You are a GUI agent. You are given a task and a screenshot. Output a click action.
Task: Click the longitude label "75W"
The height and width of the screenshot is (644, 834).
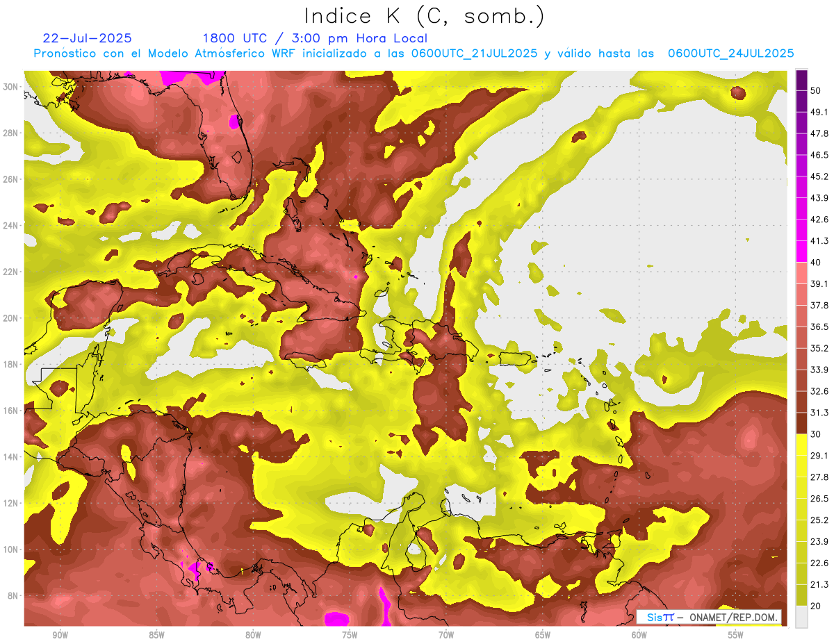click(x=350, y=635)
